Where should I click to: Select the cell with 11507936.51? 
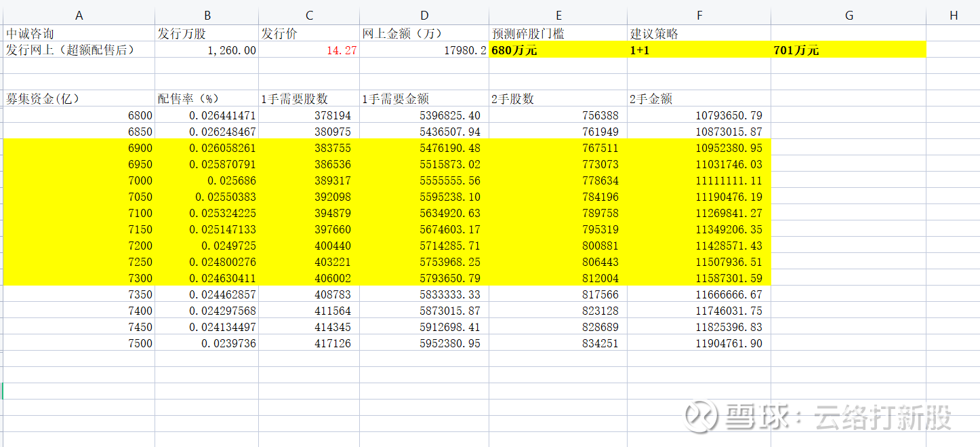tap(699, 262)
